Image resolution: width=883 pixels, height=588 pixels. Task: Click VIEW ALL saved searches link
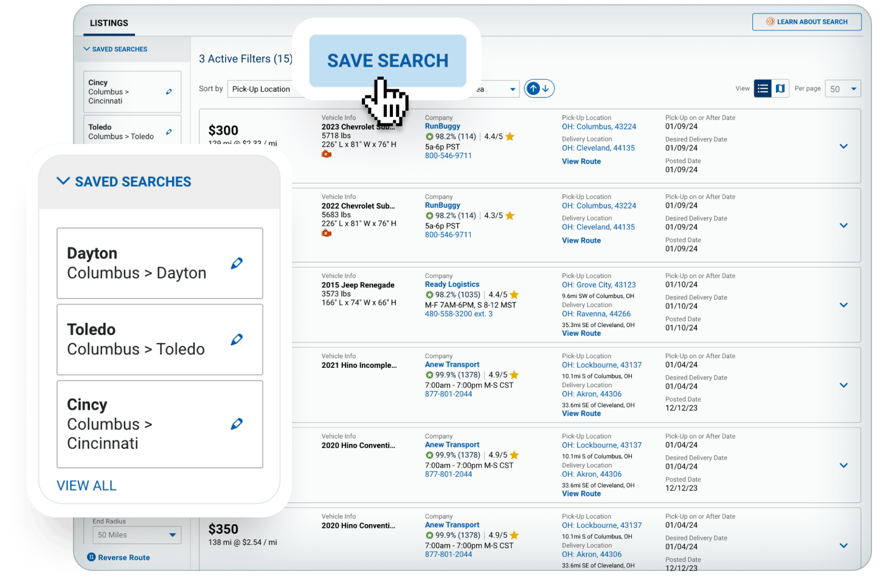86,486
